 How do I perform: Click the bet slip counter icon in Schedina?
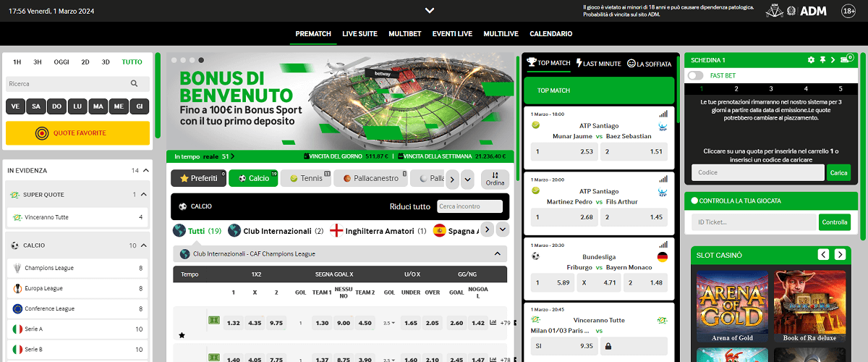pos(848,58)
